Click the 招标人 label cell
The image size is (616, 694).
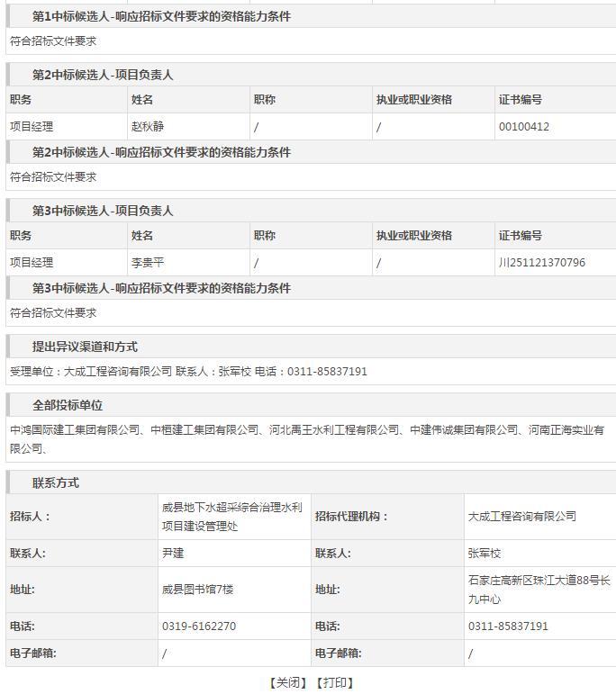pyautogui.click(x=31, y=517)
